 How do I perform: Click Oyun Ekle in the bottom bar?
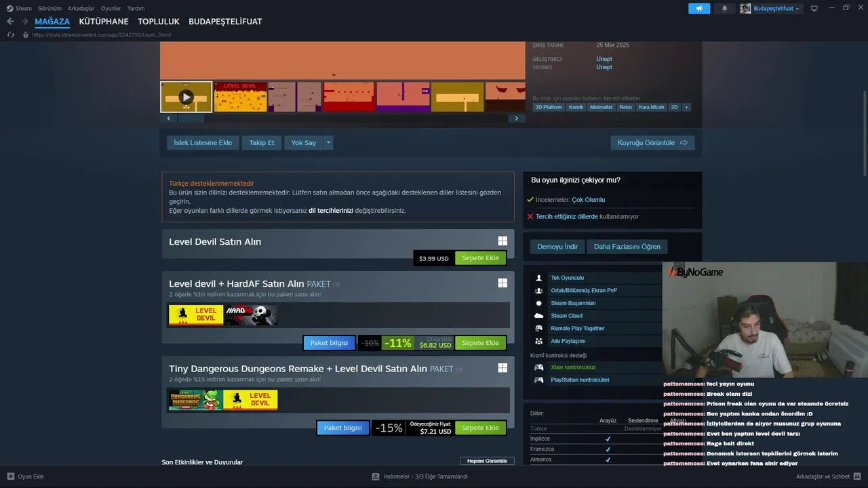click(25, 476)
